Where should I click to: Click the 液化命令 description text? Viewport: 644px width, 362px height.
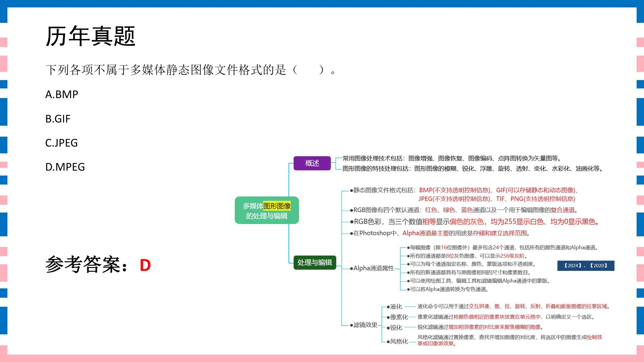pyautogui.click(x=513, y=306)
